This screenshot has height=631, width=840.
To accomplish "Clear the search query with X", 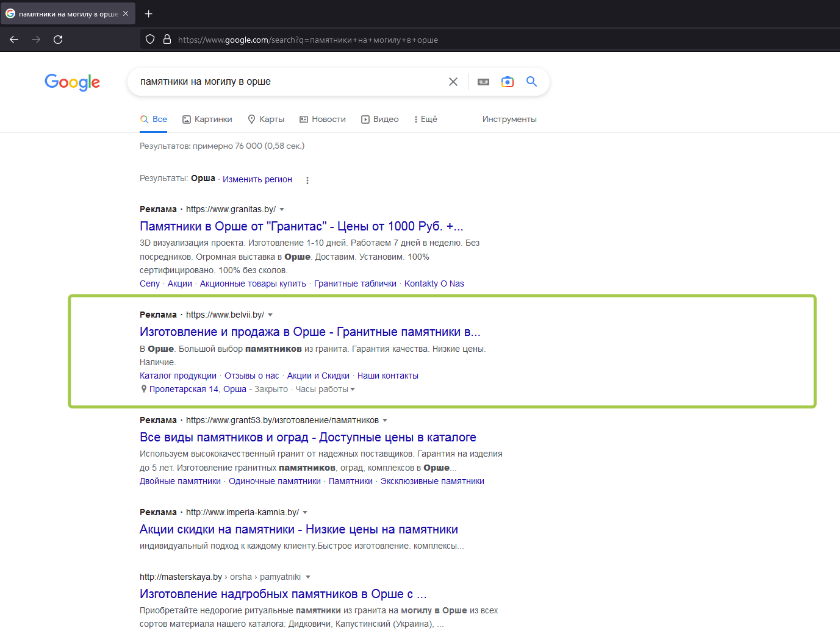I will (453, 82).
